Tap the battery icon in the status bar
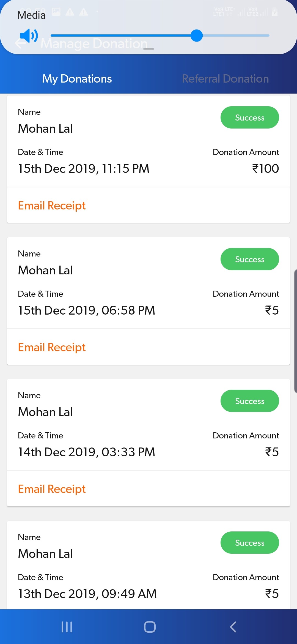297x644 pixels. pyautogui.click(x=274, y=12)
